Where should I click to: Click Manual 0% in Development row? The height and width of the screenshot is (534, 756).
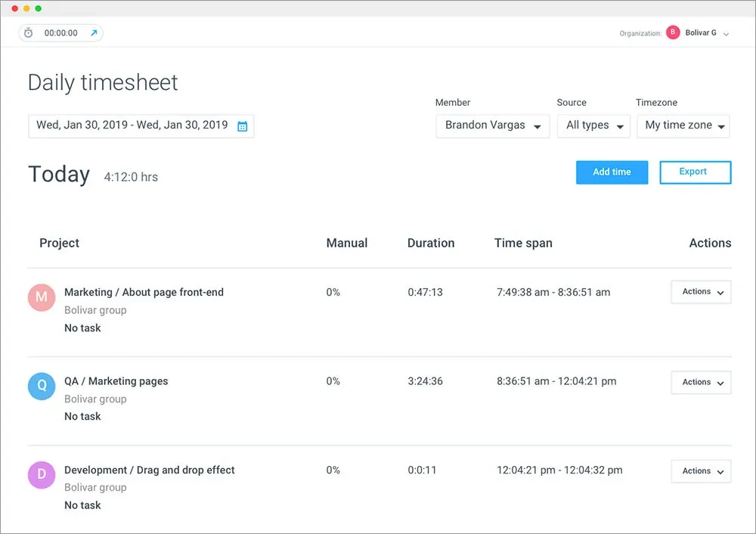pos(333,470)
